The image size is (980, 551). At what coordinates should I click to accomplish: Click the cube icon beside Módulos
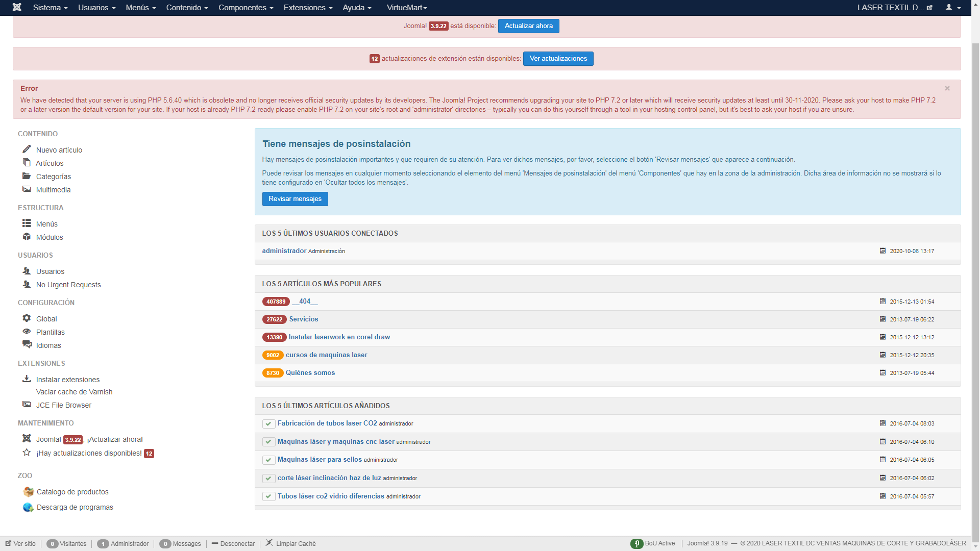pos(27,236)
